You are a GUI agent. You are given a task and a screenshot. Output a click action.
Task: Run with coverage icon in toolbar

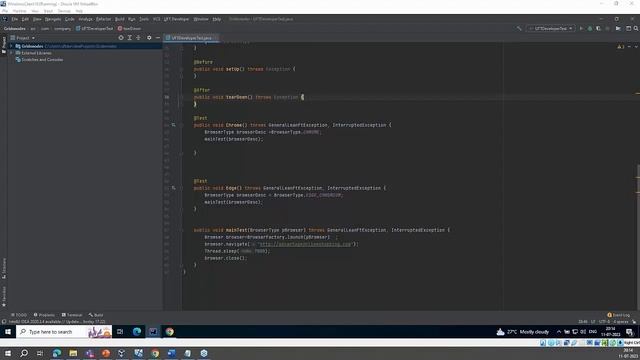(598, 29)
